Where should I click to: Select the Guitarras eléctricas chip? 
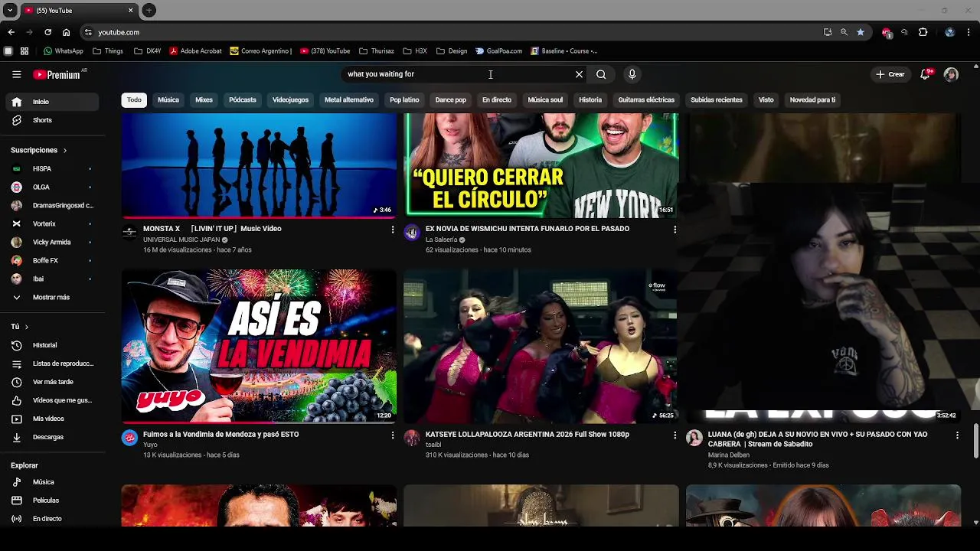[x=646, y=100]
